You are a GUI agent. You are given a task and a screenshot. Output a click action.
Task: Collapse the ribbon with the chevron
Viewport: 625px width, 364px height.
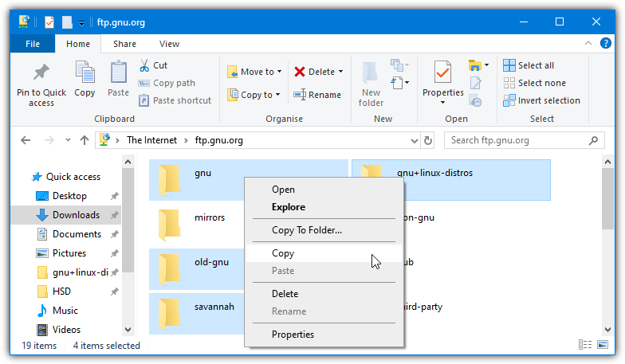click(588, 43)
